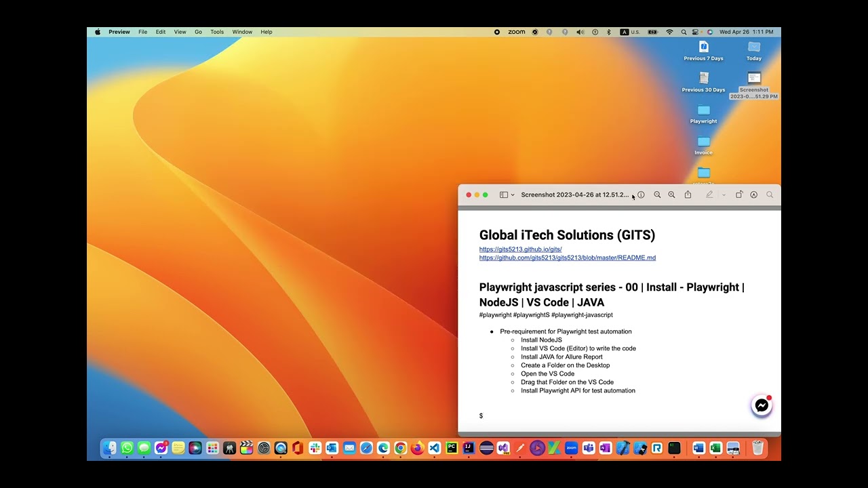
Task: Click the Screenshot 2023-04-26 window title
Action: 574,195
